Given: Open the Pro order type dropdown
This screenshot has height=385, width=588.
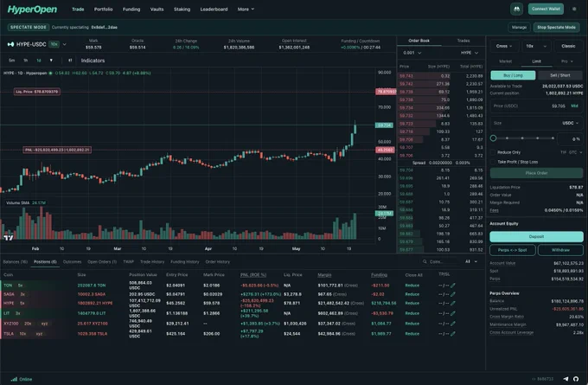Looking at the screenshot, I should tap(567, 61).
